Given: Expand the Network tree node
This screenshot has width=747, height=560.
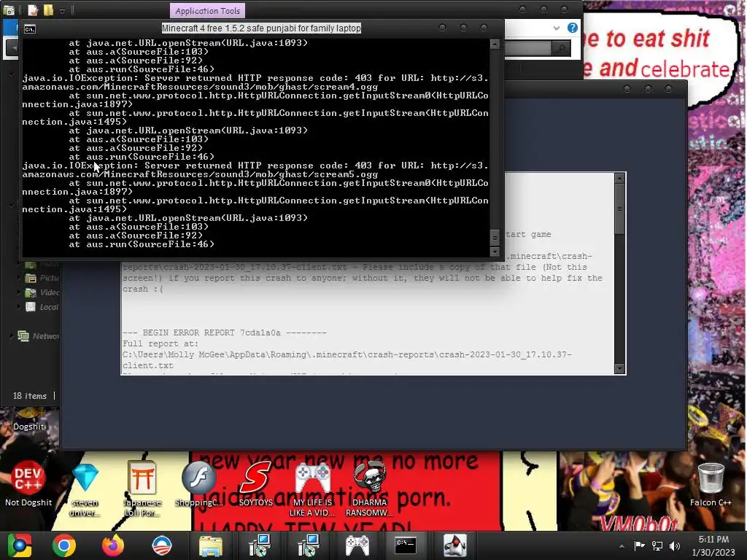Looking at the screenshot, I should point(11,335).
